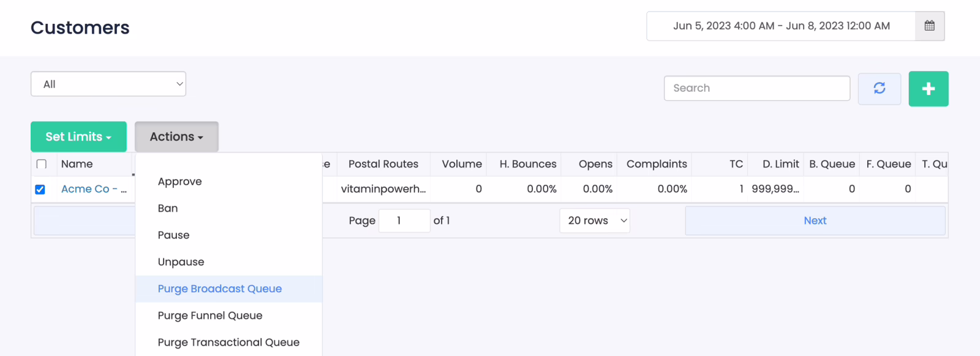The width and height of the screenshot is (980, 356).
Task: Click the green plus add customer button
Action: [929, 89]
